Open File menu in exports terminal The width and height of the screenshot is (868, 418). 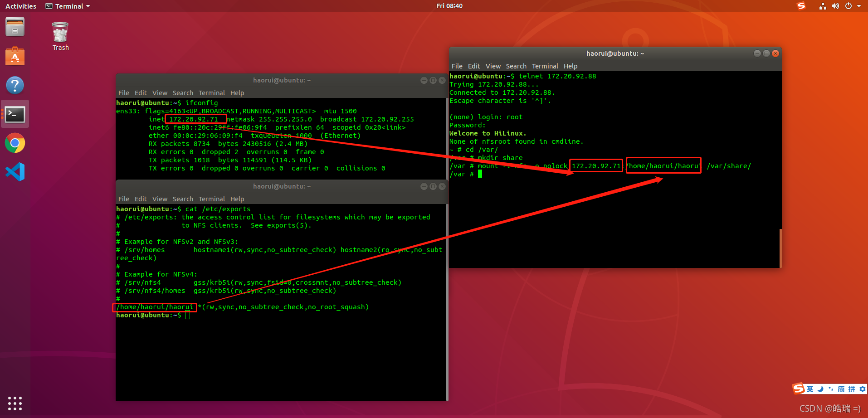[124, 199]
